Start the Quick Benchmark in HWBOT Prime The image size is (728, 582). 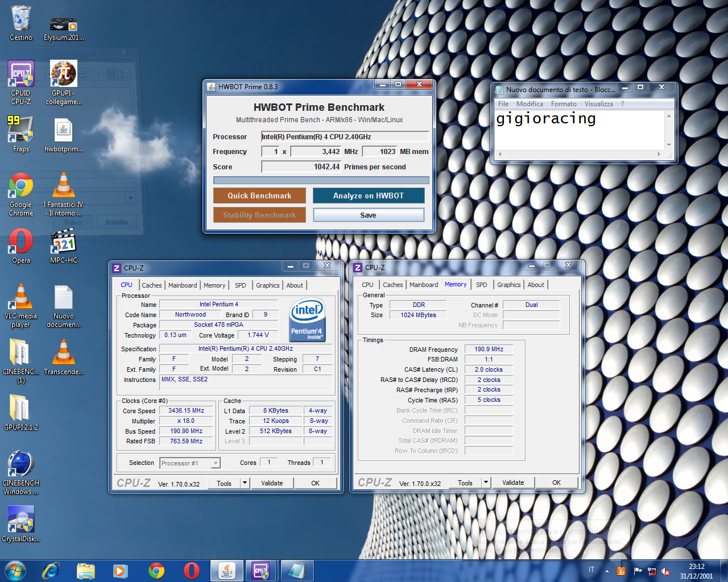259,196
